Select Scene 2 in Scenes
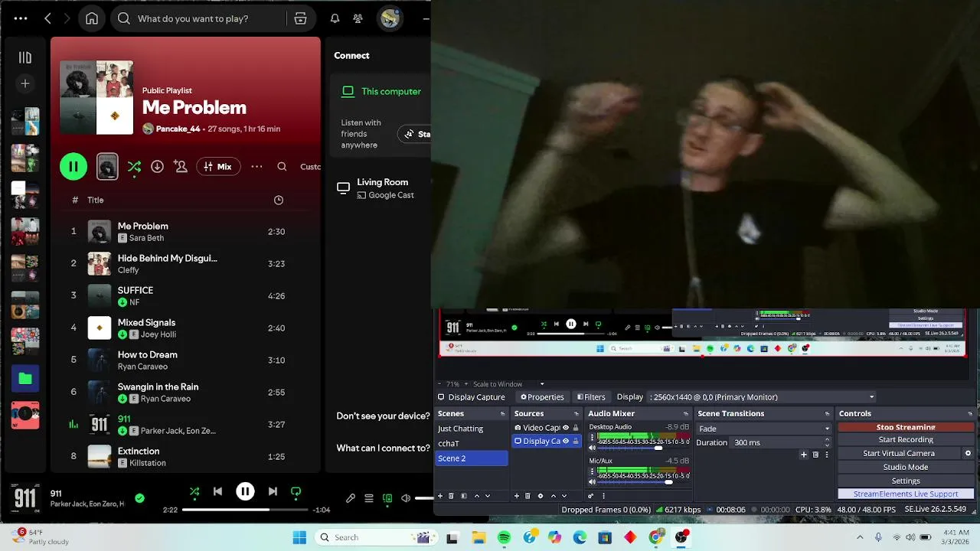The width and height of the screenshot is (980, 551). pos(471,458)
